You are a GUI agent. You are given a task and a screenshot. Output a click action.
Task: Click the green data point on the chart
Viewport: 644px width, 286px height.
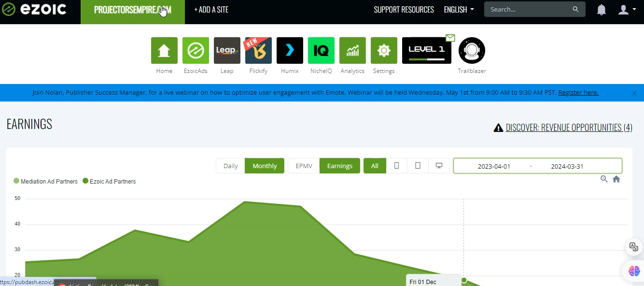[x=464, y=280]
